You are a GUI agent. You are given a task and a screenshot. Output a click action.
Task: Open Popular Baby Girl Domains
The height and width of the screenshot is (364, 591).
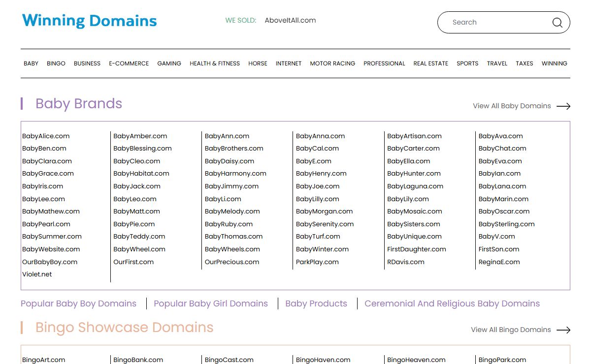(x=211, y=303)
